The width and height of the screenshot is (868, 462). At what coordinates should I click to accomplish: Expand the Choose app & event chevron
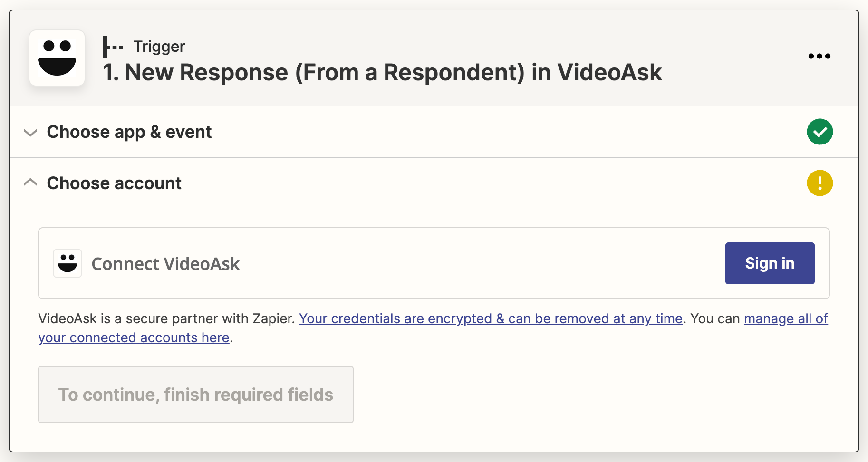[x=30, y=132]
